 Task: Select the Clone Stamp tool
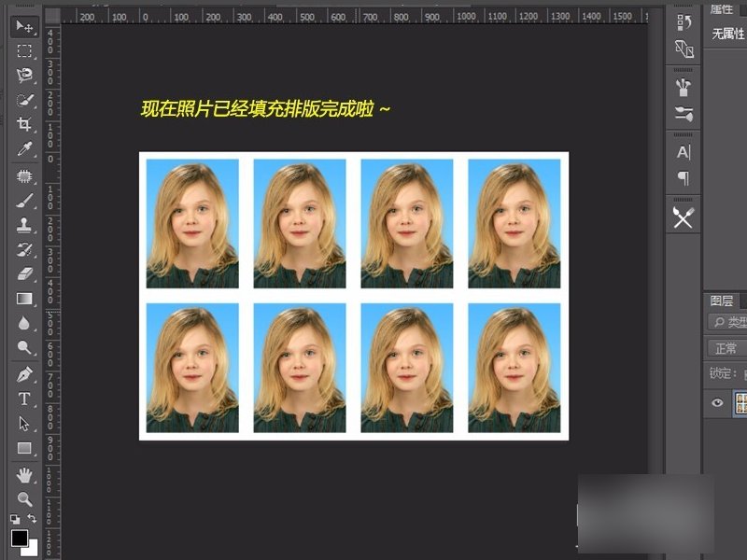click(22, 223)
